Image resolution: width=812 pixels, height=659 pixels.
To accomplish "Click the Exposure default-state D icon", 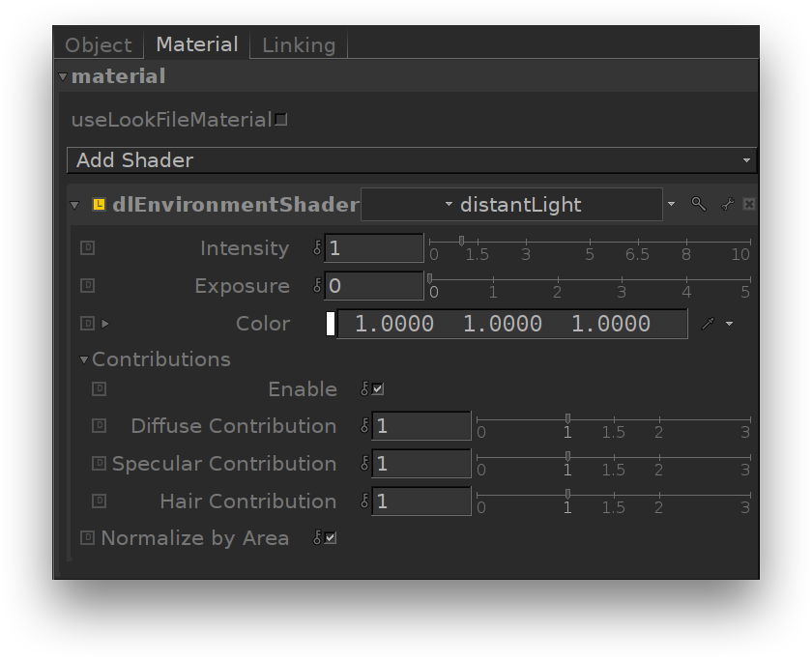I will click(x=88, y=286).
